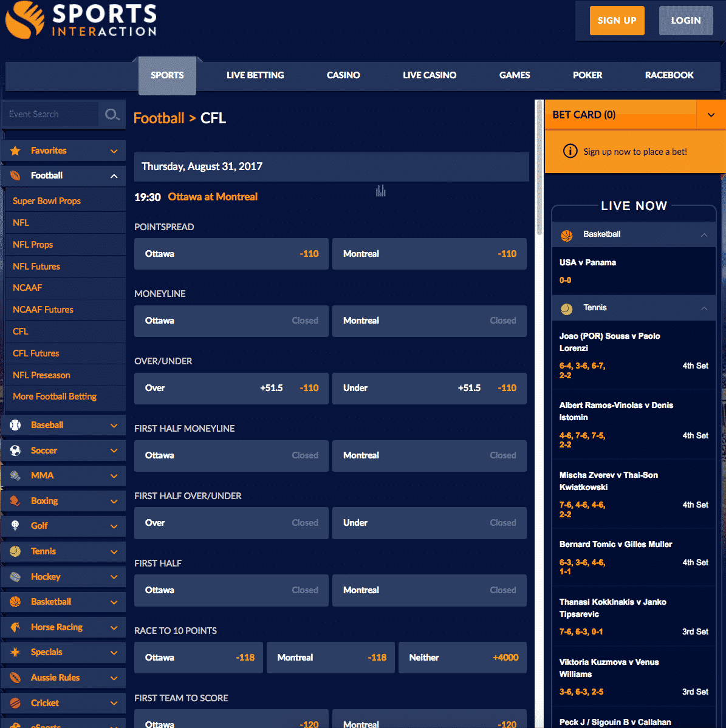The width and height of the screenshot is (726, 728).
Task: Open live match Viktoria Kuzmova v Venus Williams
Action: [609, 668]
